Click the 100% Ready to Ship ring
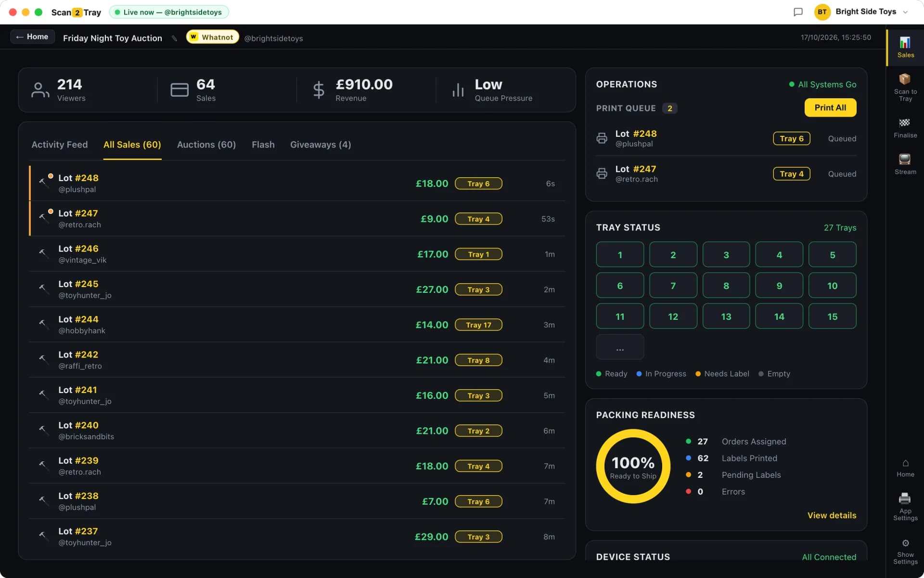 coord(633,466)
